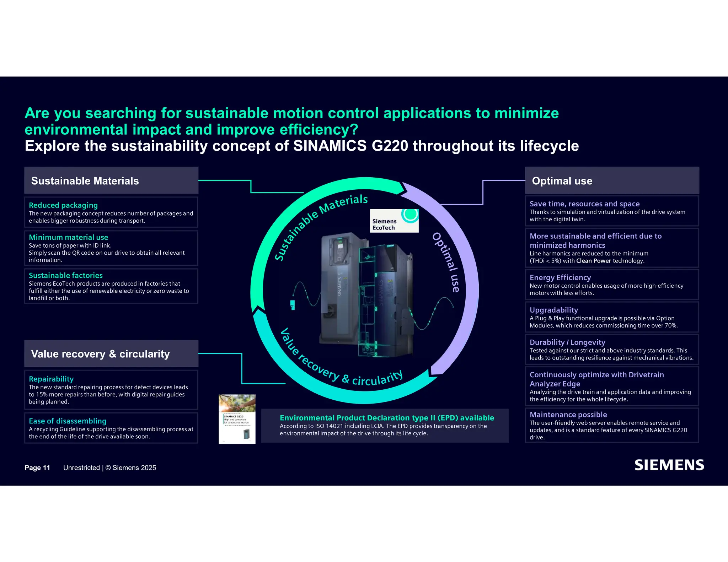This screenshot has width=728, height=562.
Task: Click the Energy Efficiency heading
Action: pos(560,277)
